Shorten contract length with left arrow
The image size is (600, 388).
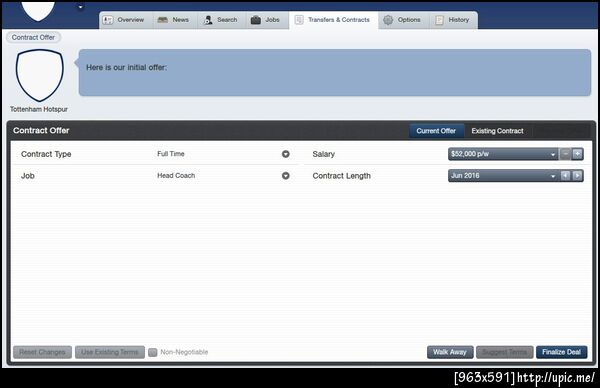pos(565,176)
